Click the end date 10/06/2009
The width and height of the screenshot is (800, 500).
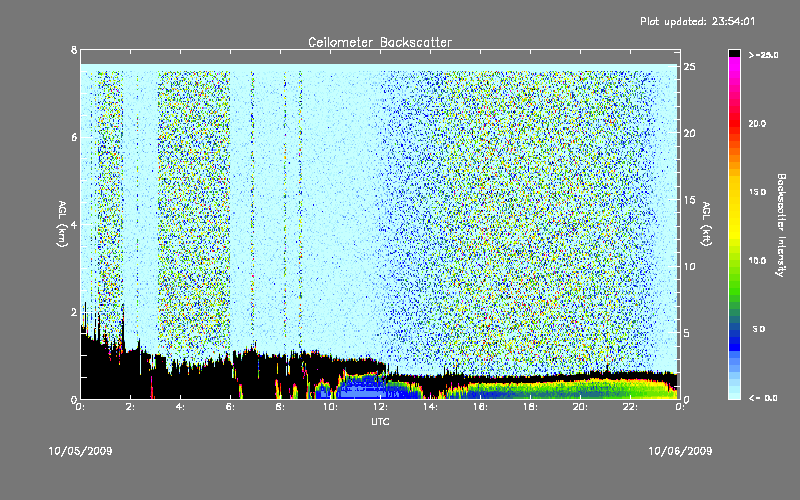(x=680, y=451)
